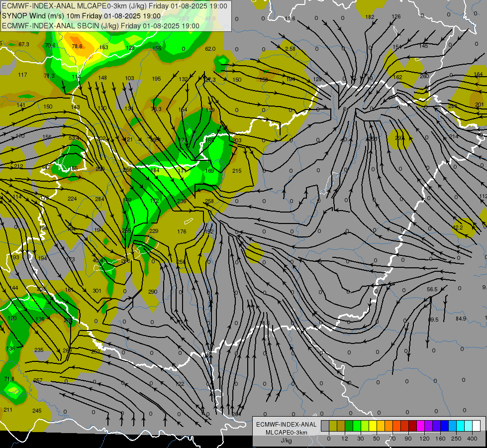Click the 11.6 value near top
Screen dimensions: 487x448
pos(290,18)
